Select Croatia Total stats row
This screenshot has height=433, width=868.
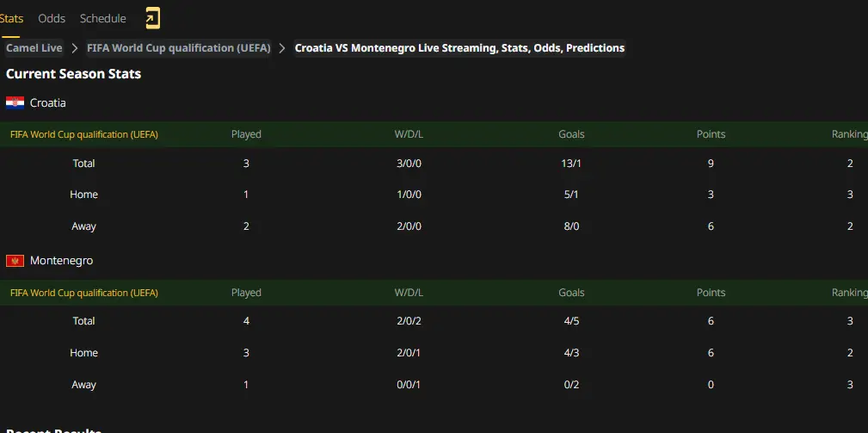click(x=434, y=164)
